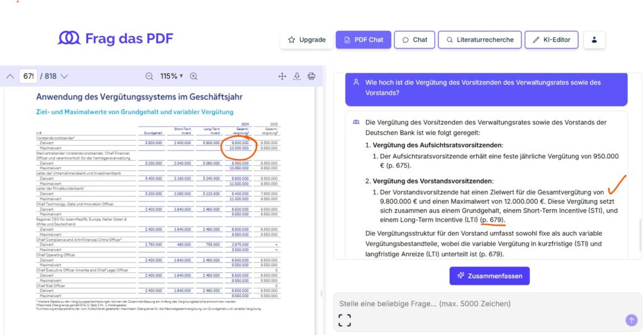The image size is (644, 335).
Task: Click the page number field
Action: pyautogui.click(x=28, y=76)
